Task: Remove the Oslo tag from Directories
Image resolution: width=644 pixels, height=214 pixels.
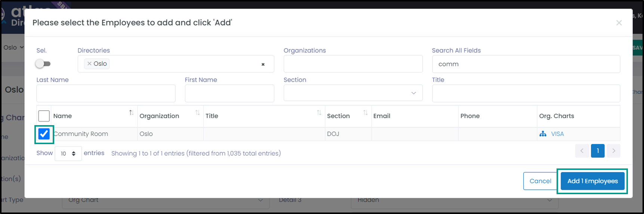Action: [x=89, y=63]
